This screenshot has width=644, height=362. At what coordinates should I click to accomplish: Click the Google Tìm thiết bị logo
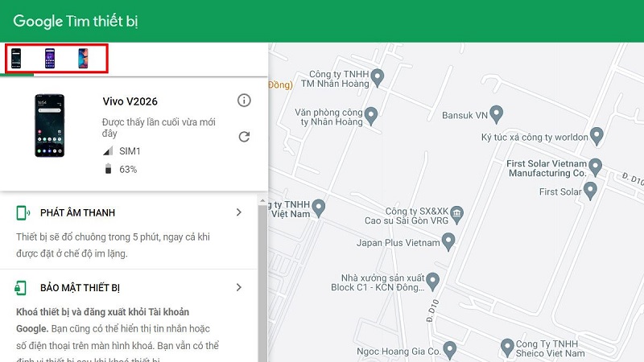[76, 21]
